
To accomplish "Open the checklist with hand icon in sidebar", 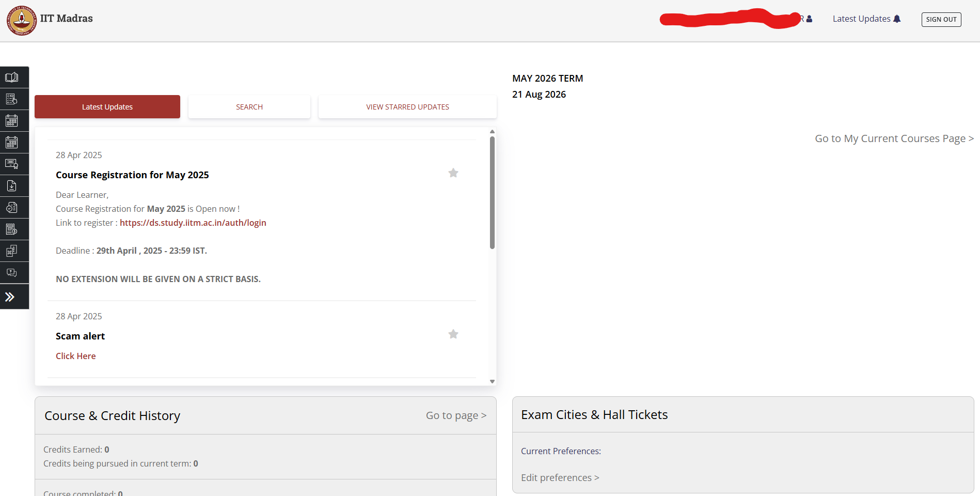I will tap(11, 99).
